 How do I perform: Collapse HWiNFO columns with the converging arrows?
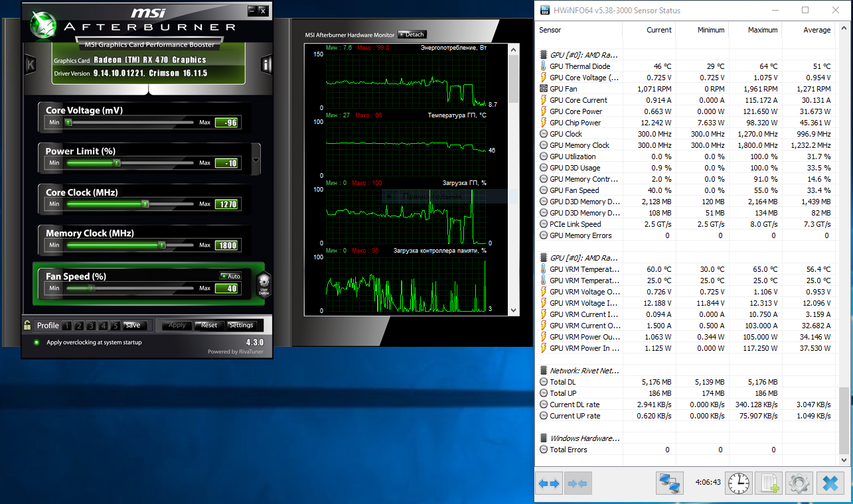578,483
